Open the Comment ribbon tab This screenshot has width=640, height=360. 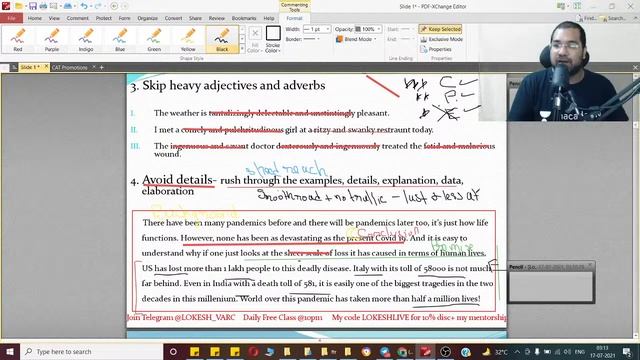[78, 18]
